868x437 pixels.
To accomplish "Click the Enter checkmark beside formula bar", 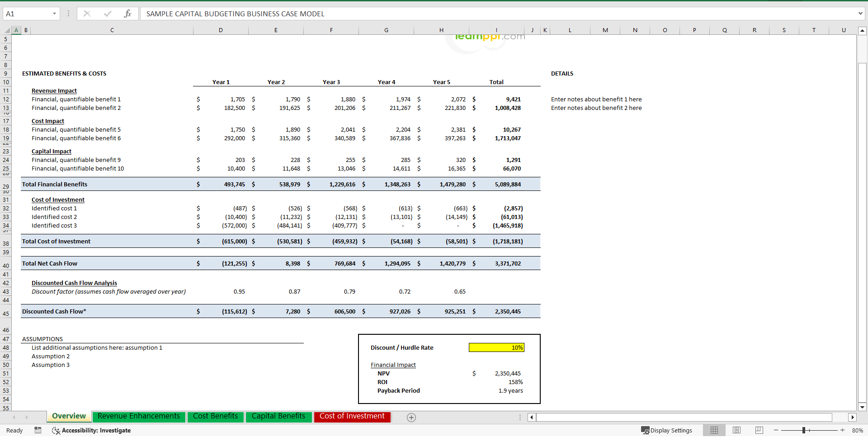I will 108,14.
